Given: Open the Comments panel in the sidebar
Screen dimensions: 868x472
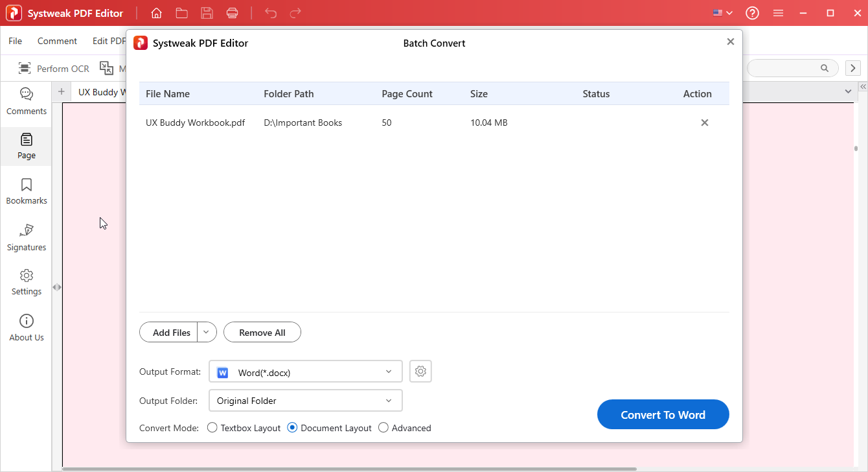Looking at the screenshot, I should coord(26,101).
